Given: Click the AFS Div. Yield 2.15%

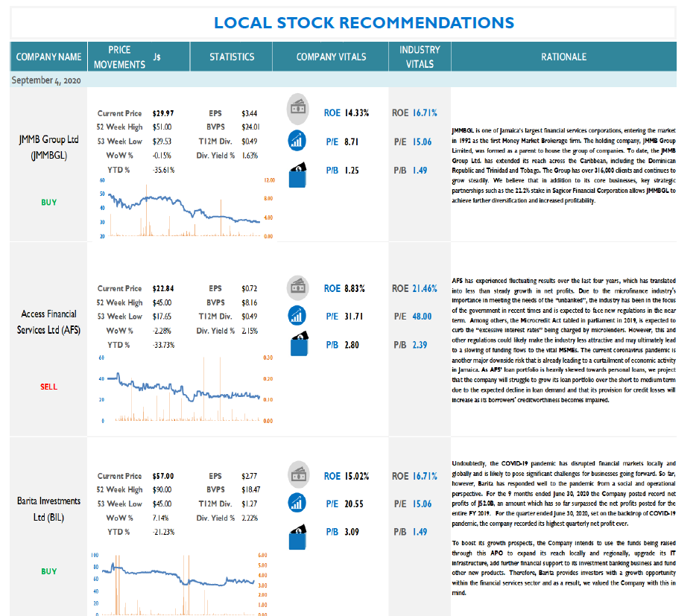Looking at the screenshot, I should pos(250,331).
